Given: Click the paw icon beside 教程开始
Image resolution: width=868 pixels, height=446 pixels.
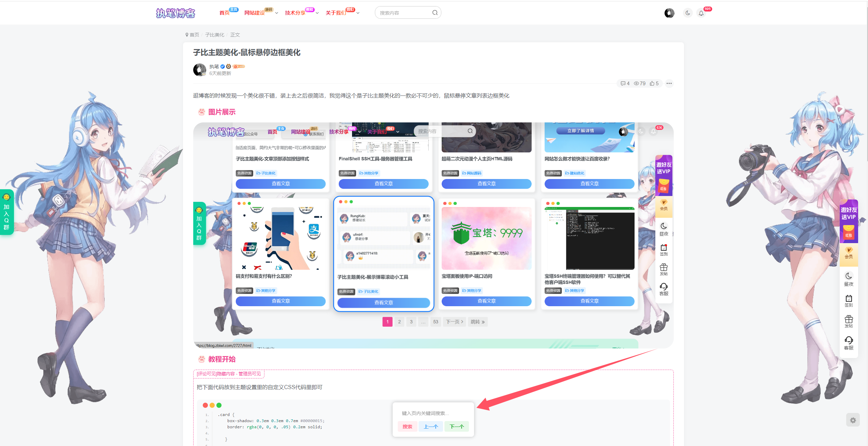Looking at the screenshot, I should pyautogui.click(x=202, y=359).
